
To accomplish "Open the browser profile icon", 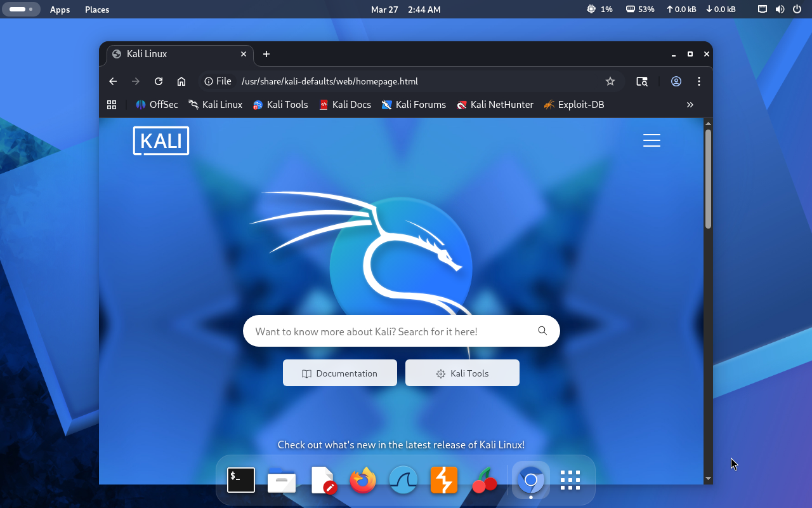I will [676, 81].
